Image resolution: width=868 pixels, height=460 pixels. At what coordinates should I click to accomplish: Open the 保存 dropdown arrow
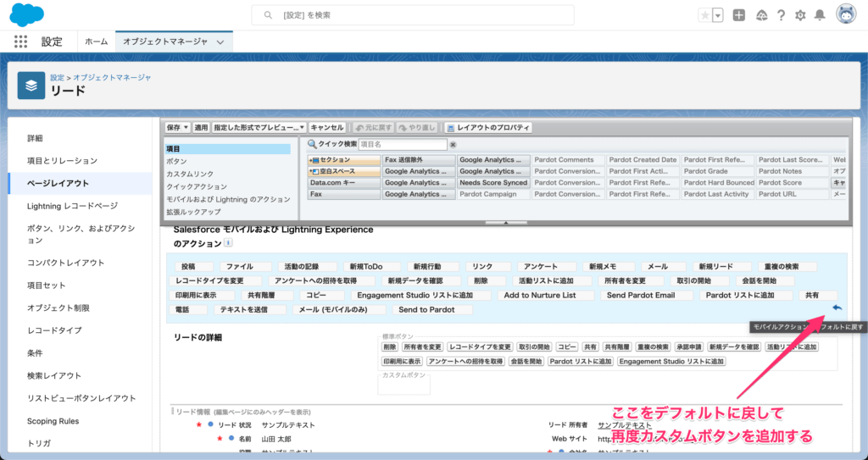coord(186,128)
